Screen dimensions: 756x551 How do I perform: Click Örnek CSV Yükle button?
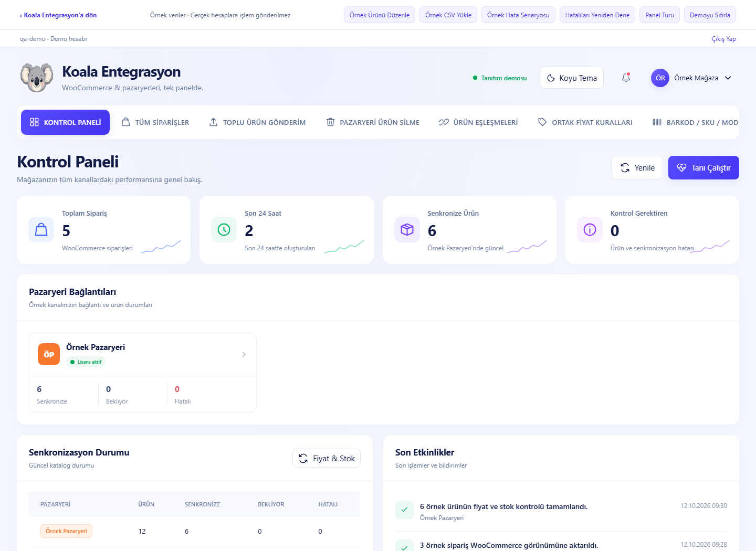click(448, 15)
